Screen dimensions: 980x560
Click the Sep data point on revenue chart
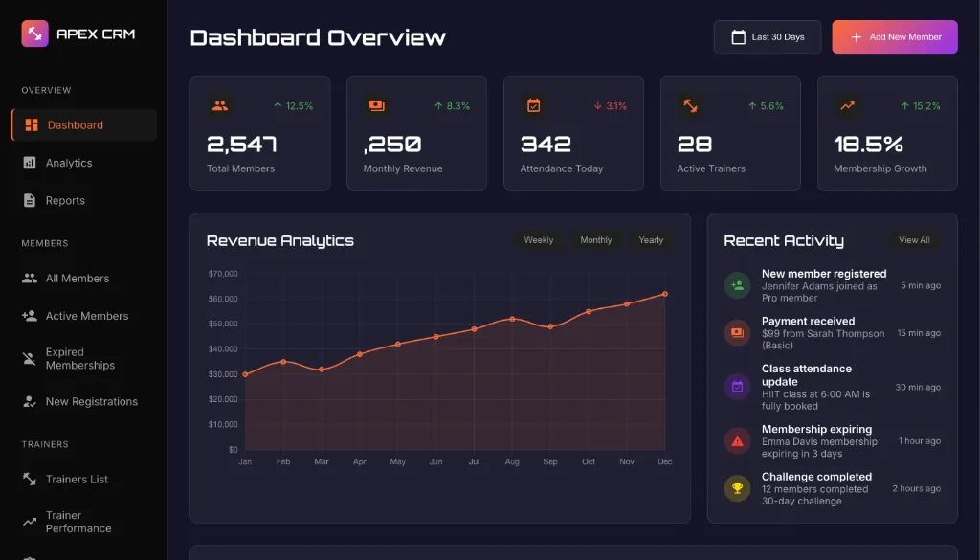coord(550,326)
